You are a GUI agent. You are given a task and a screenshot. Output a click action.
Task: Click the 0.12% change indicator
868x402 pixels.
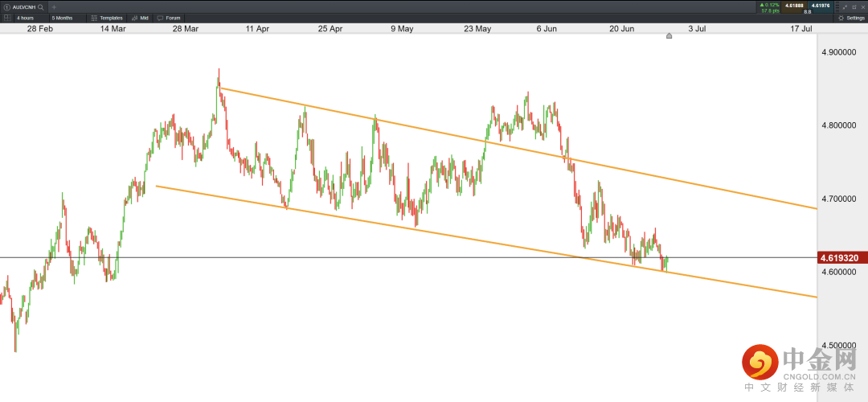769,5
